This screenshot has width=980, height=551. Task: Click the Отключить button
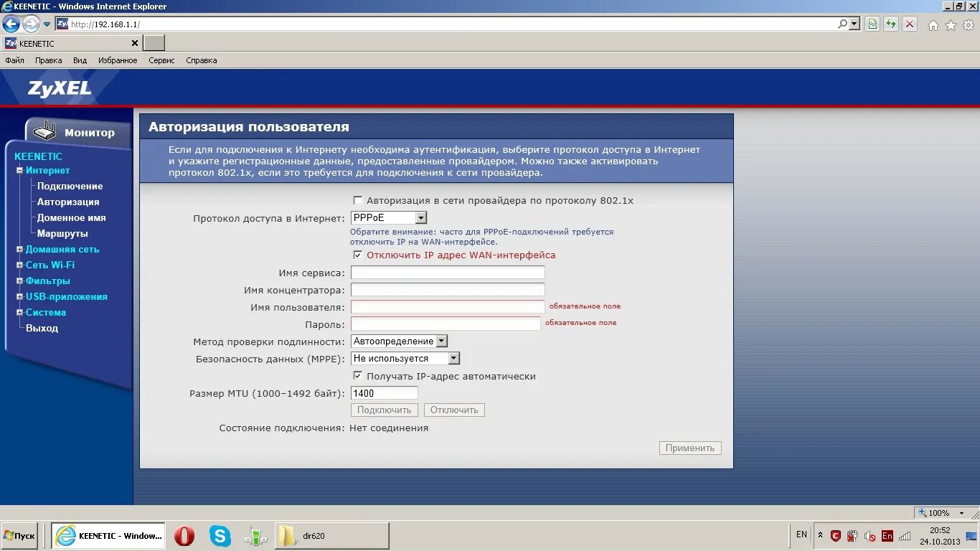click(454, 410)
